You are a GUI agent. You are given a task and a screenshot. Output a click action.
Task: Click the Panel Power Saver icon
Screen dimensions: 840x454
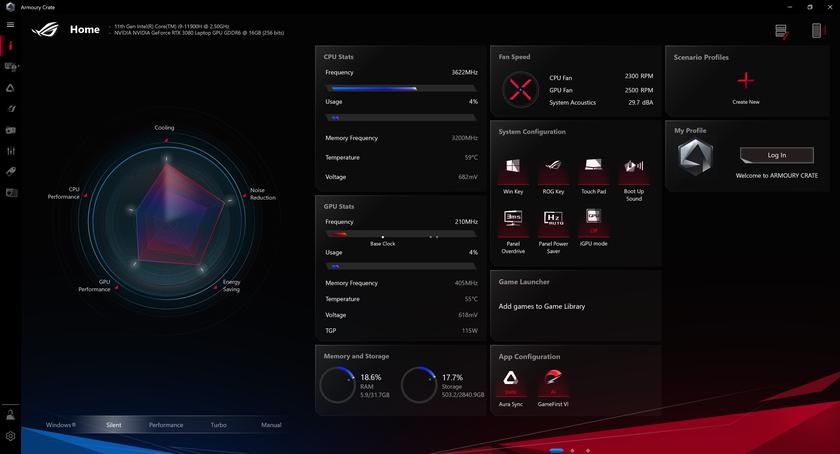pyautogui.click(x=553, y=219)
